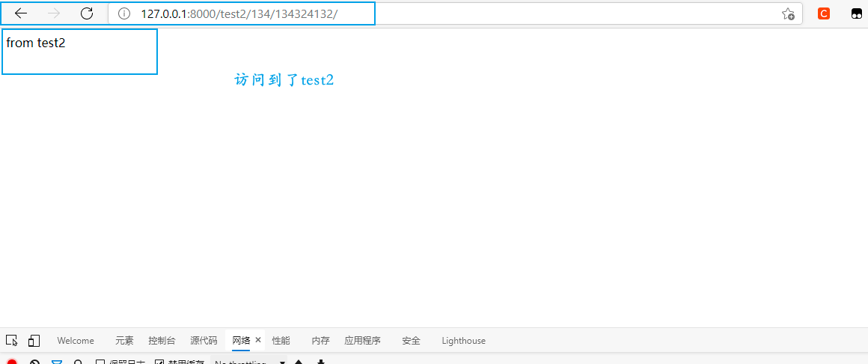Open the 元素 tab
The width and height of the screenshot is (868, 364).
(x=124, y=341)
